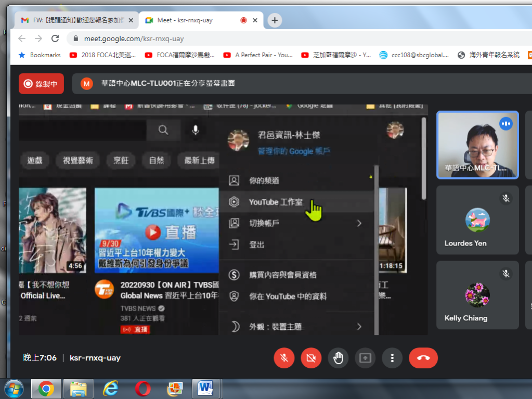Unmute the microphone in Meet controls
This screenshot has height=399, width=532.
click(x=284, y=358)
